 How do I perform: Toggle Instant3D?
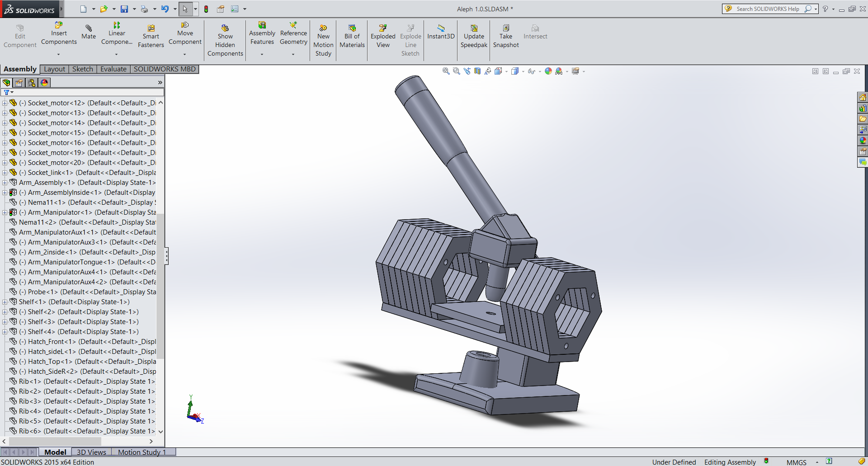tap(441, 32)
